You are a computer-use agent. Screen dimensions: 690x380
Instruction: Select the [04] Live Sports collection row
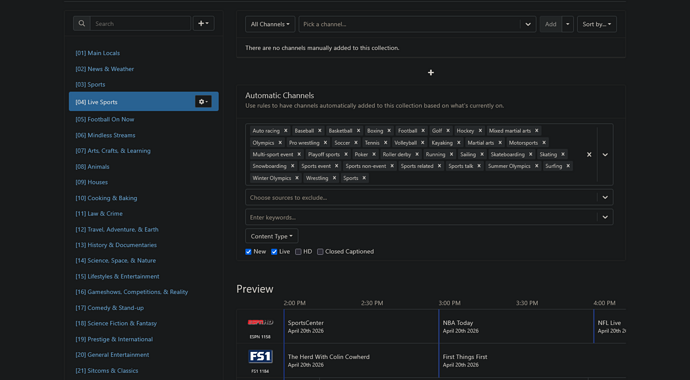tap(144, 102)
